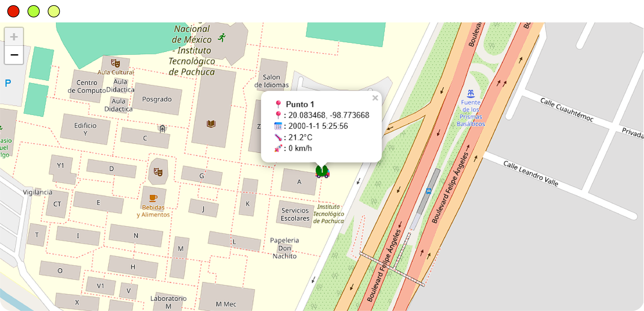Viewport: 644px width, 311px height.
Task: Click the coordinates text in Punto 1 popup
Action: [329, 115]
